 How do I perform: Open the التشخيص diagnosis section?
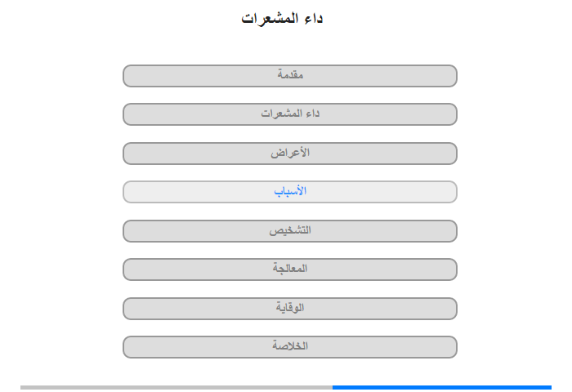pyautogui.click(x=289, y=231)
